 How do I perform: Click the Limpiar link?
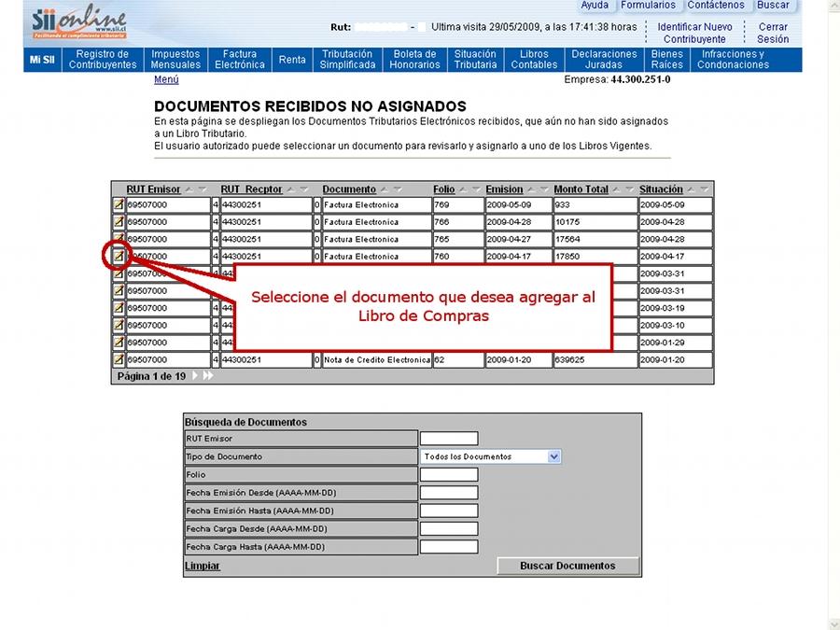pos(203,566)
